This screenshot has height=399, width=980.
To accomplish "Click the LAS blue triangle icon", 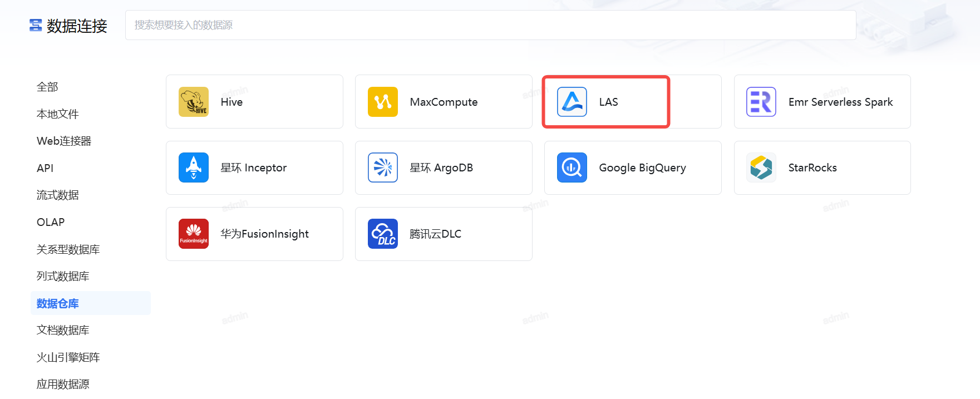I will [572, 102].
